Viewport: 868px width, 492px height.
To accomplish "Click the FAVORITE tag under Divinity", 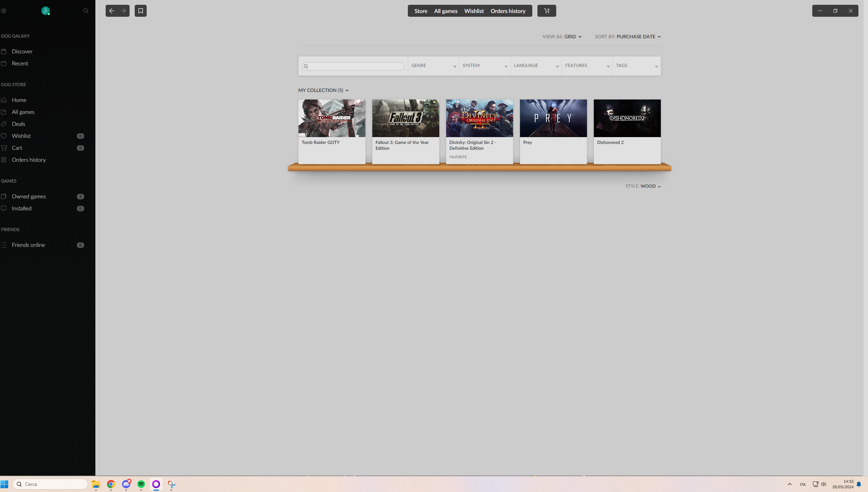I will (458, 157).
